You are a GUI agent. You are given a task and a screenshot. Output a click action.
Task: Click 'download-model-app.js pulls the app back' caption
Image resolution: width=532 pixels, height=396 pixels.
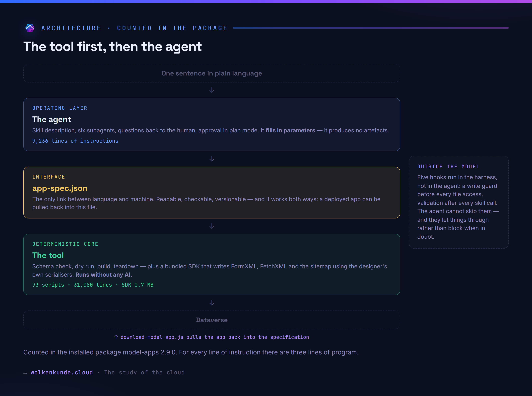pyautogui.click(x=212, y=337)
